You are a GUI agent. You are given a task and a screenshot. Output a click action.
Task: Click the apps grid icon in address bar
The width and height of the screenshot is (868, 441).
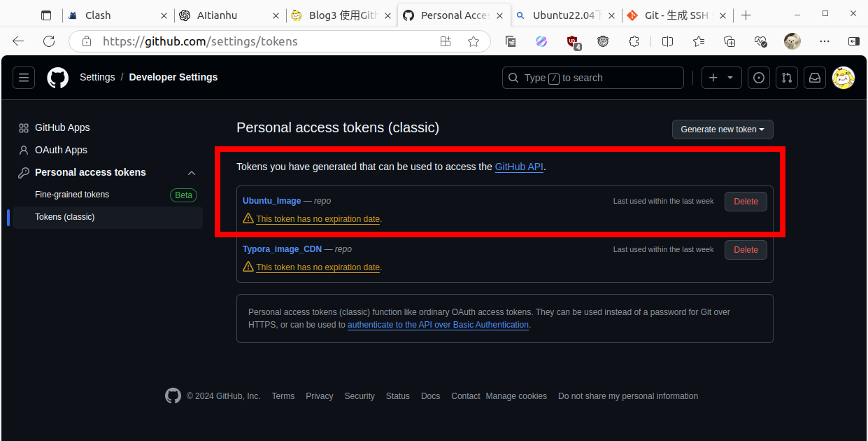point(446,41)
